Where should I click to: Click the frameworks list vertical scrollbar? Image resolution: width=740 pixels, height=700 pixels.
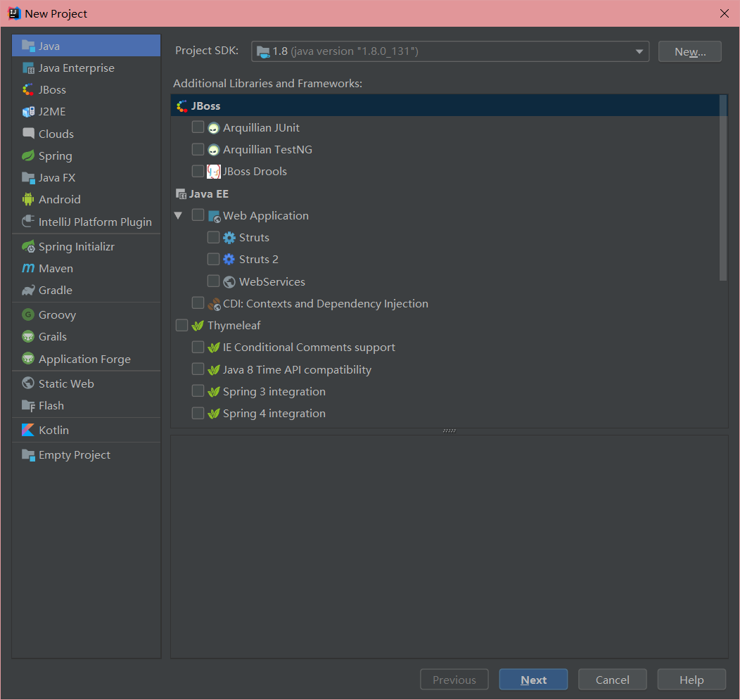(723, 188)
